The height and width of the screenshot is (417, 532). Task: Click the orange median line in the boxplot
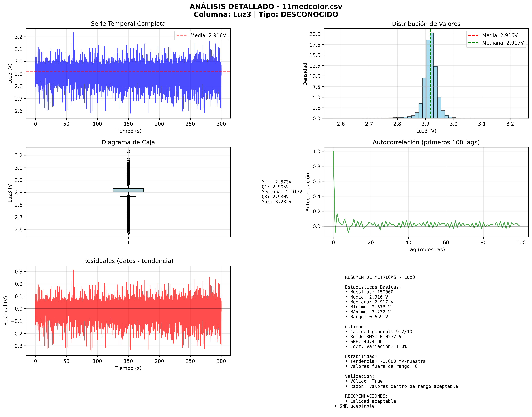pos(128,190)
